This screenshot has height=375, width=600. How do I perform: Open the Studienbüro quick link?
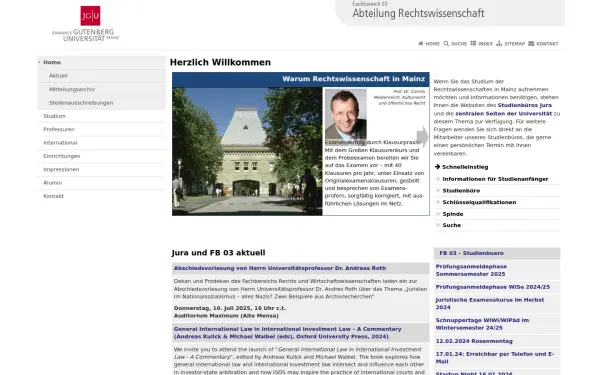pyautogui.click(x=461, y=191)
